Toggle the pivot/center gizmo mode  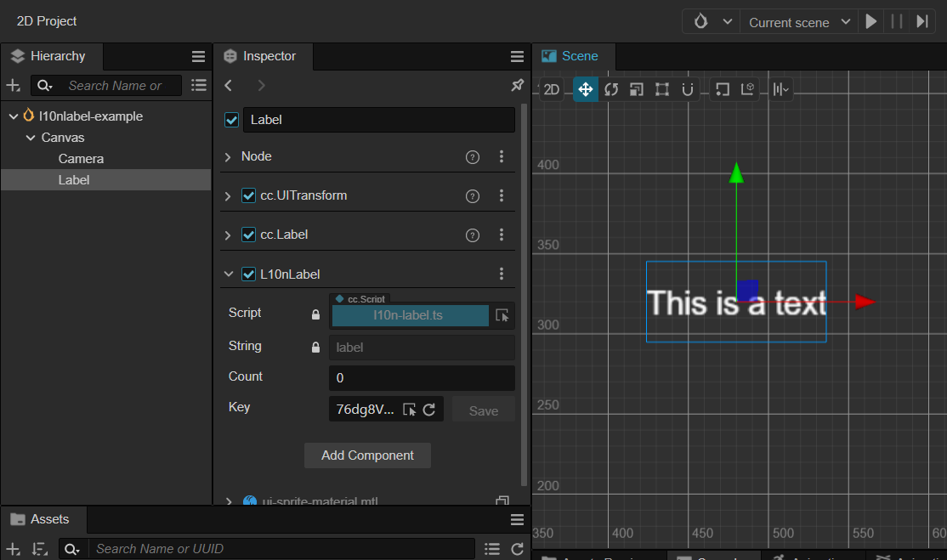[723, 90]
